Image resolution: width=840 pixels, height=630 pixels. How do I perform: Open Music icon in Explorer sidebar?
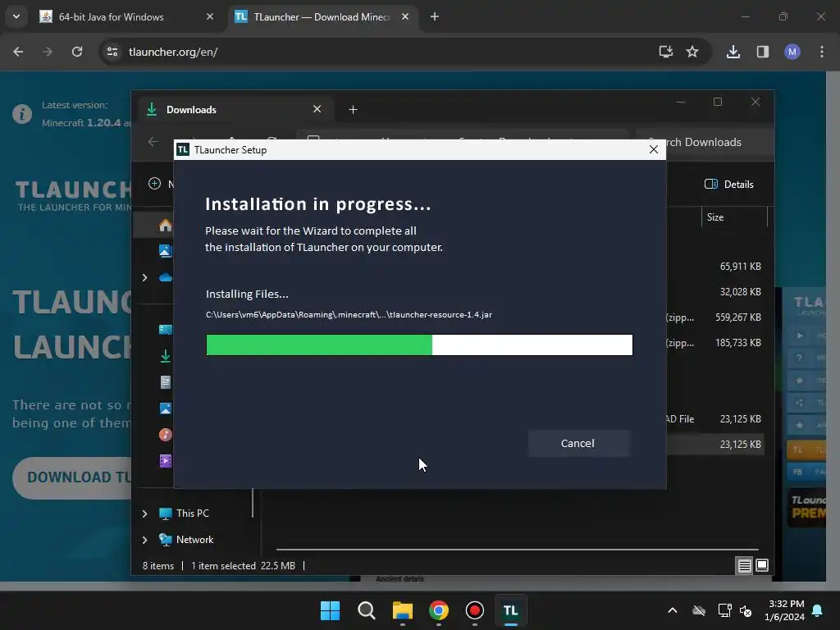166,435
